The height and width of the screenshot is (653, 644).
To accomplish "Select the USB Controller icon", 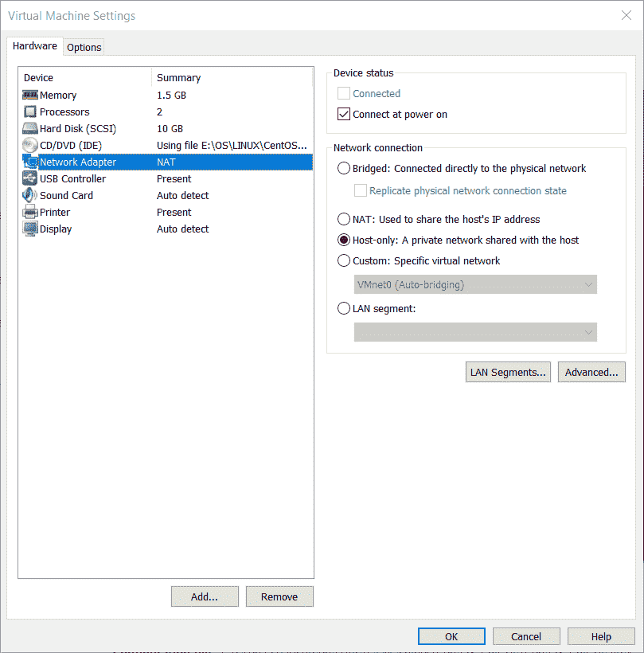I will pos(30,178).
